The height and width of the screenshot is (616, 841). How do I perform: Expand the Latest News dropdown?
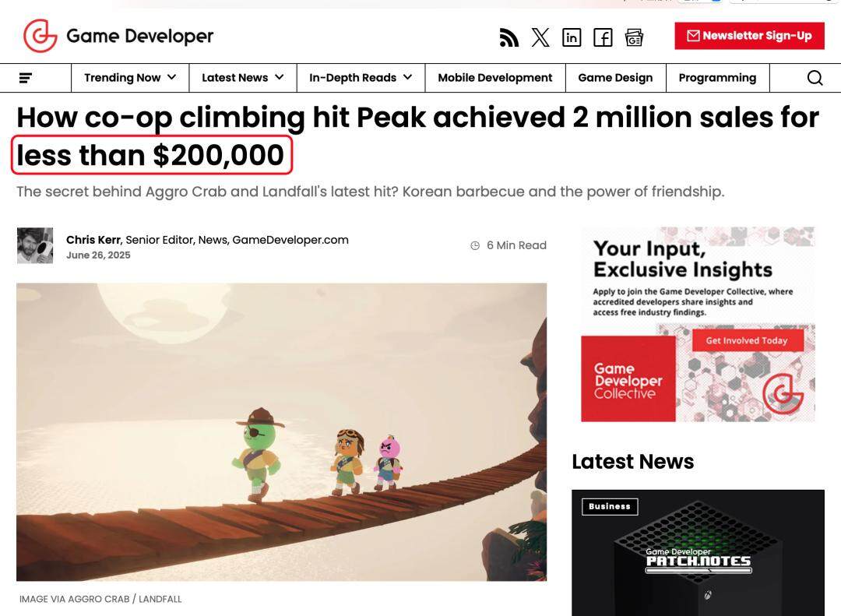(x=242, y=78)
